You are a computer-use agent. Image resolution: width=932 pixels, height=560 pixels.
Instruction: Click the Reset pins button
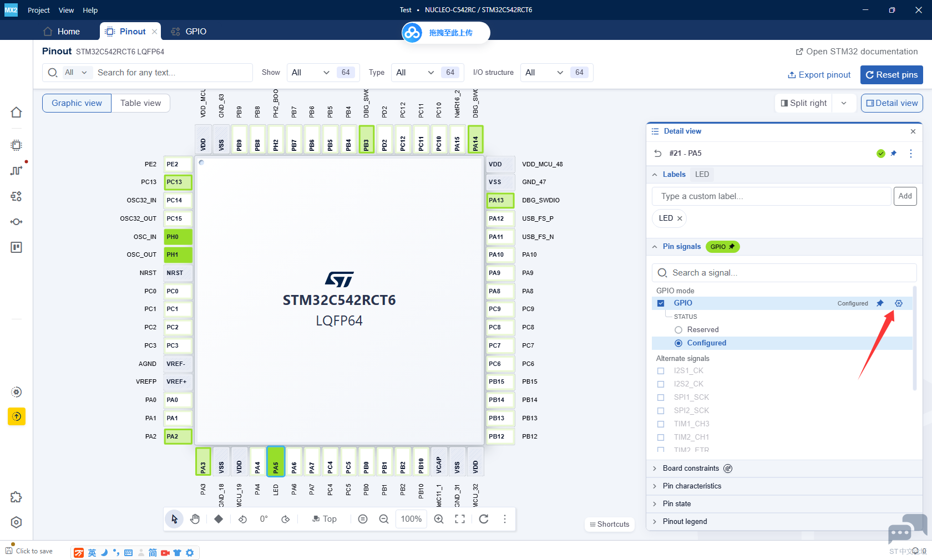point(892,75)
